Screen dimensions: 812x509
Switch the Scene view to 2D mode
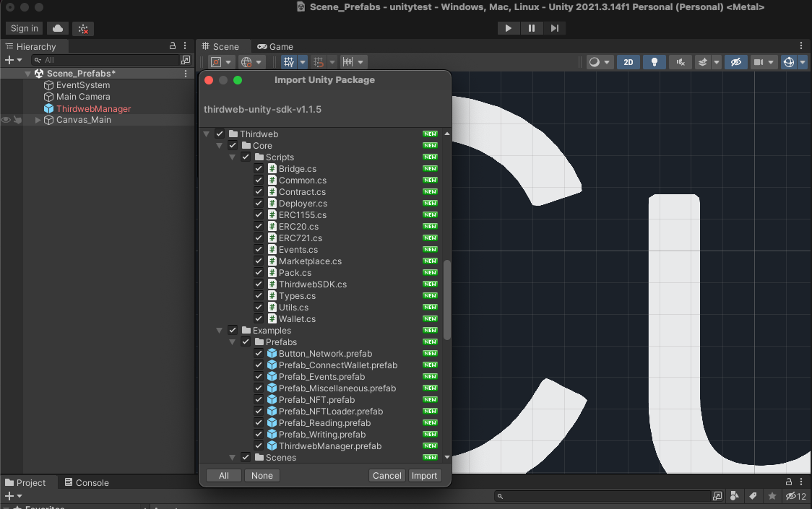click(628, 62)
